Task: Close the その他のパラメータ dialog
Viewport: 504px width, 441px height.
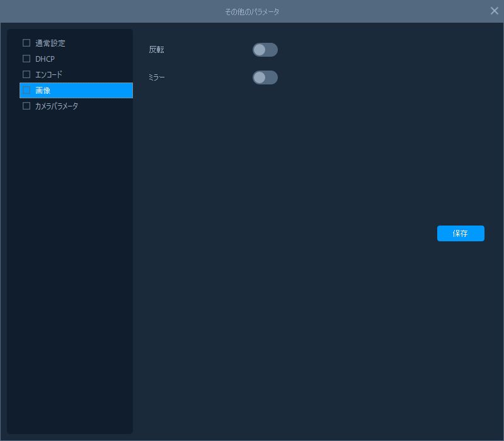Action: click(495, 11)
